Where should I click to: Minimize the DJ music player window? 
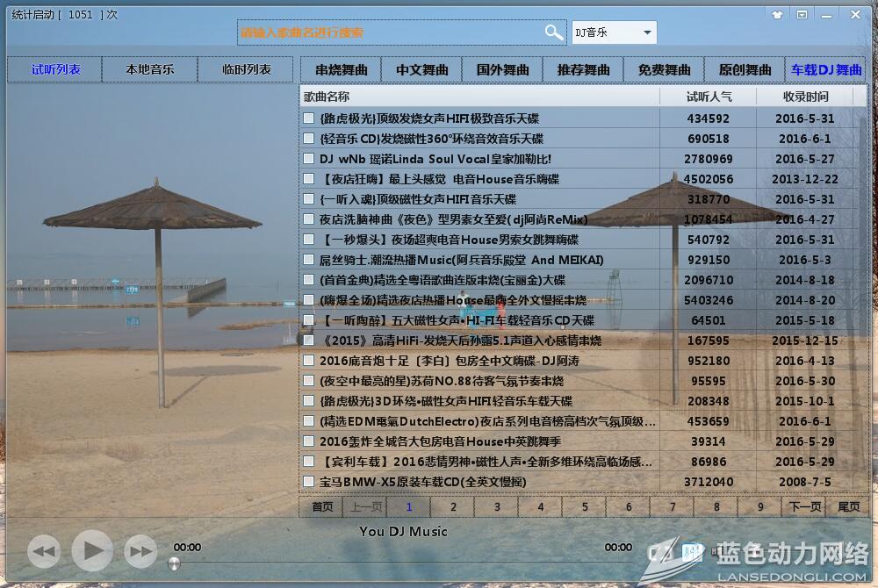pyautogui.click(x=828, y=15)
